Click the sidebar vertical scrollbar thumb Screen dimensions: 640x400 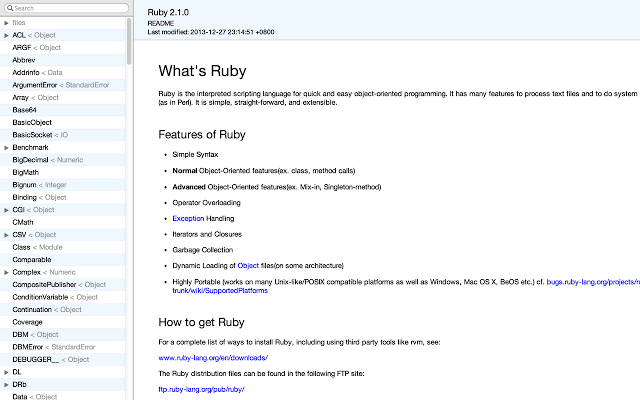tap(129, 41)
